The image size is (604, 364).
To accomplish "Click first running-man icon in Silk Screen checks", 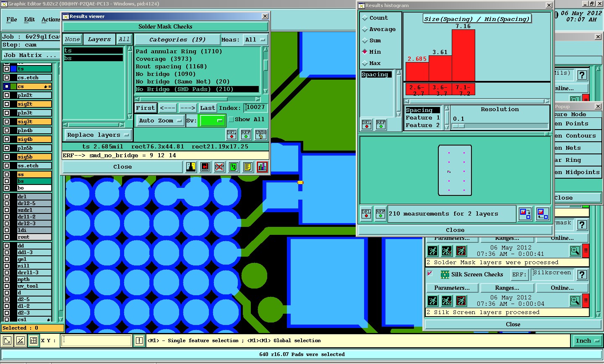I will (x=432, y=301).
